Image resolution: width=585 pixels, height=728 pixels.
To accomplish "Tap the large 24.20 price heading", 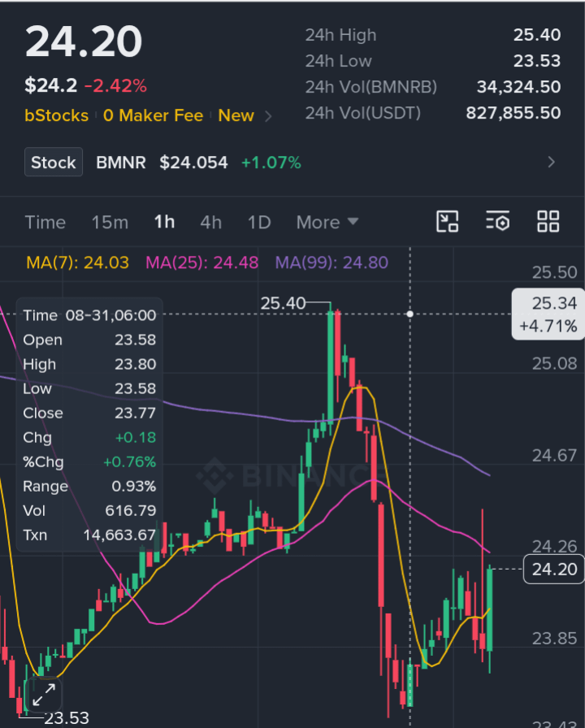I will point(84,41).
